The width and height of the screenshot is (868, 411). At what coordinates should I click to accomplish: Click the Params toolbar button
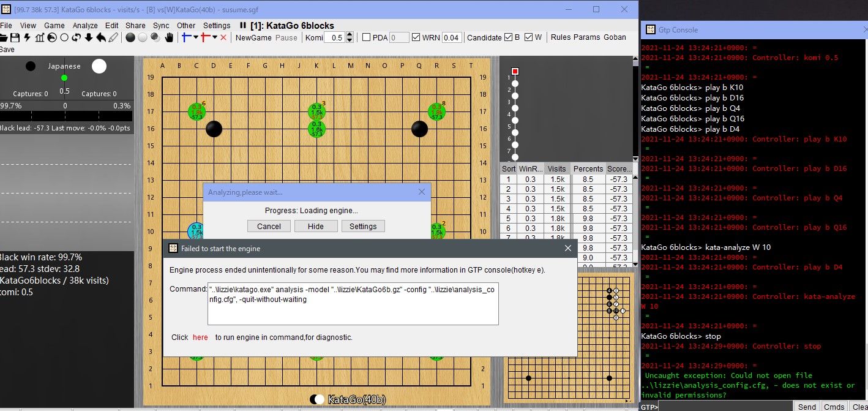(x=587, y=37)
